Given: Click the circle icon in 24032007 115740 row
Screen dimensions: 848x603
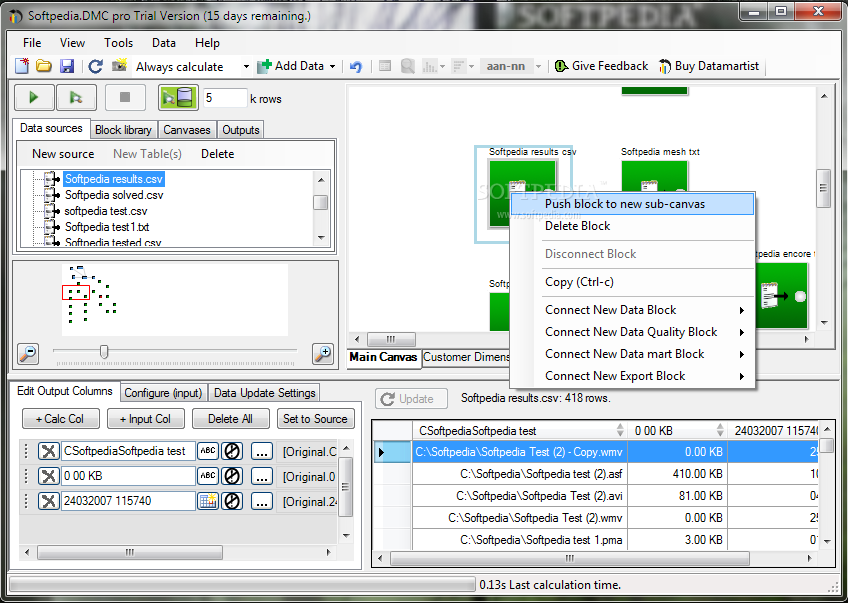Looking at the screenshot, I should [x=232, y=501].
